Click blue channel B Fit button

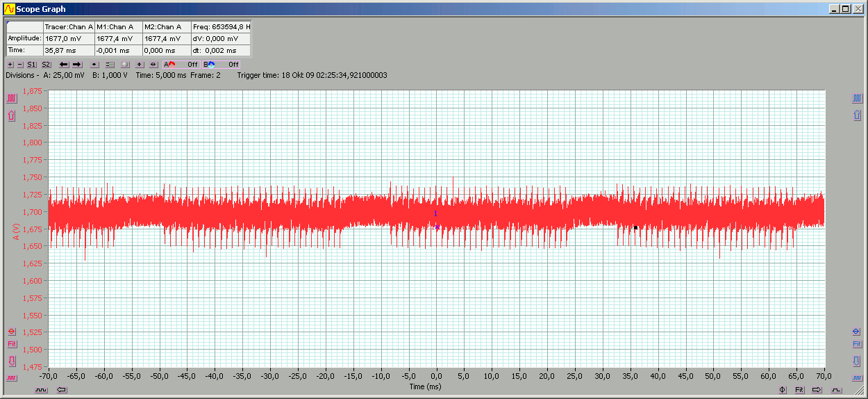(x=857, y=344)
